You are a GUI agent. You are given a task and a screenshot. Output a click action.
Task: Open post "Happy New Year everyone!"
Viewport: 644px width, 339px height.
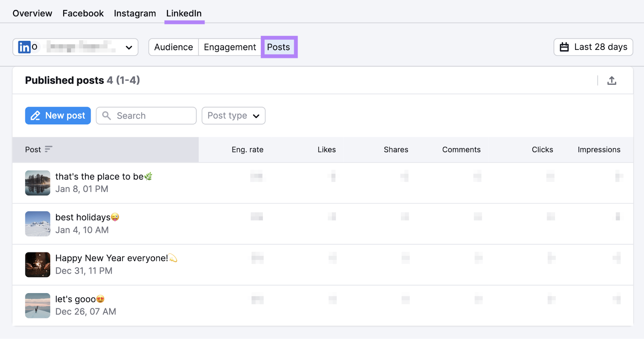click(x=116, y=258)
